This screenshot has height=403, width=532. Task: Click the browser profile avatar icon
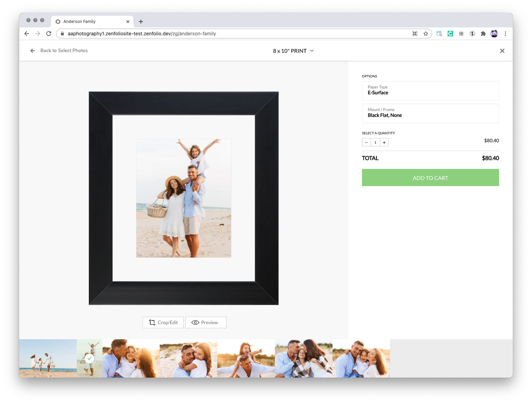[x=494, y=33]
